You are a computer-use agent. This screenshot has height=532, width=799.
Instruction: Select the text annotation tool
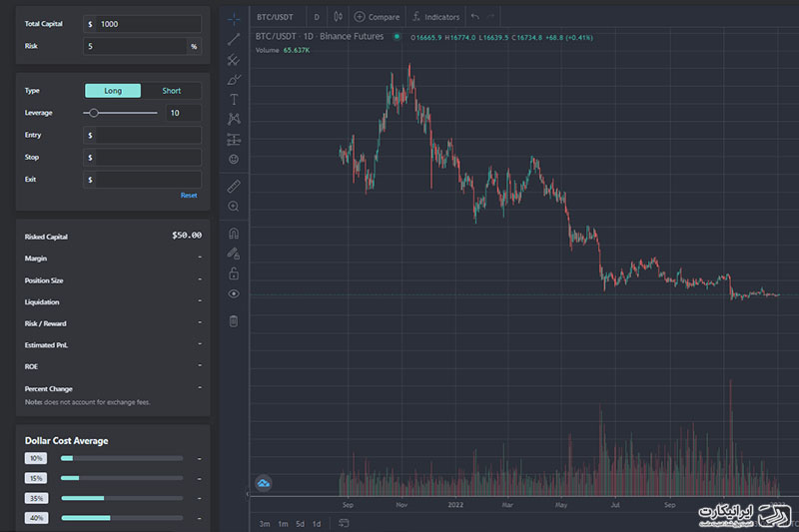pos(234,99)
